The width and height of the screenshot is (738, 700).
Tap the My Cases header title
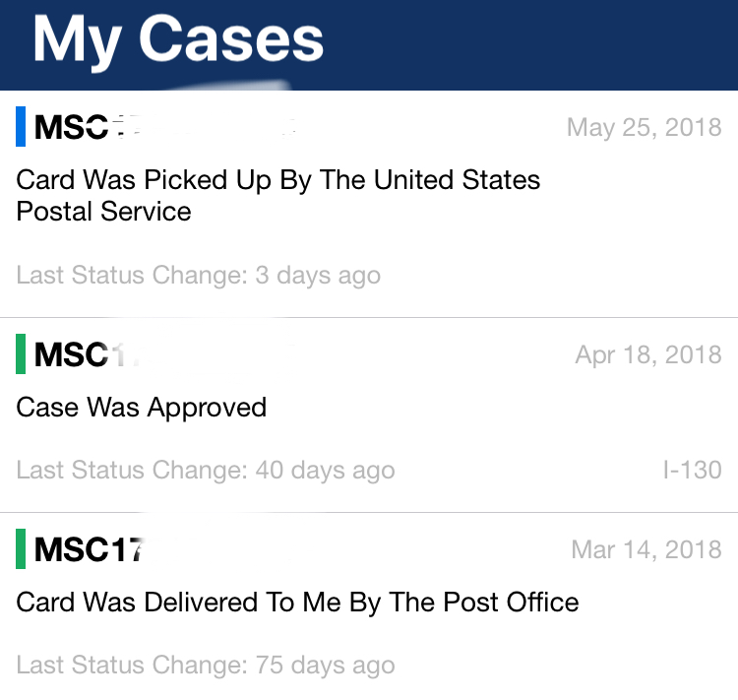178,39
